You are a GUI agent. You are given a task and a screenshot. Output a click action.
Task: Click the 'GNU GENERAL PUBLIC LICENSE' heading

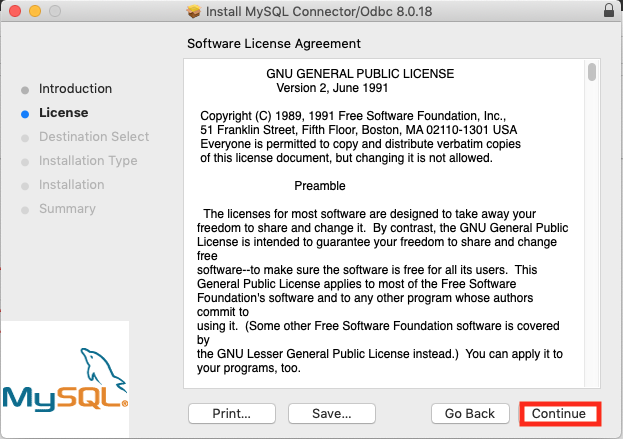point(360,74)
